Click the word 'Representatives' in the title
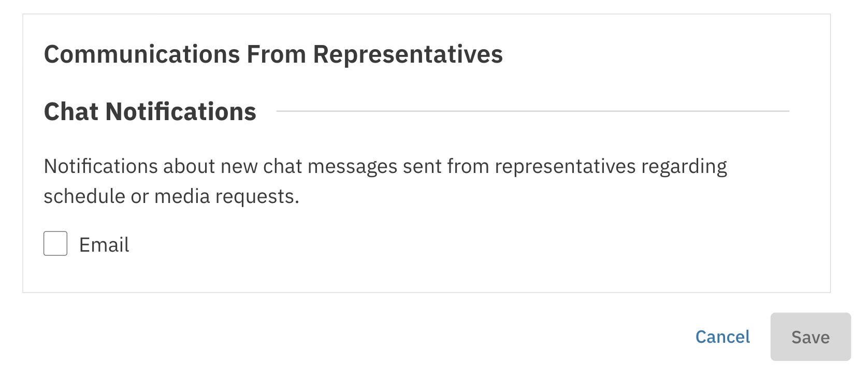868x378 pixels. 408,54
